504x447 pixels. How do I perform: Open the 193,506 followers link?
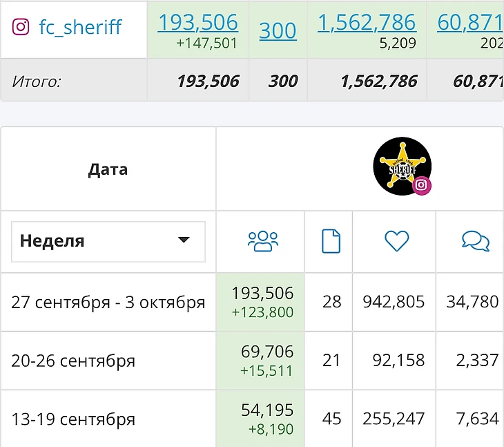pos(197,23)
